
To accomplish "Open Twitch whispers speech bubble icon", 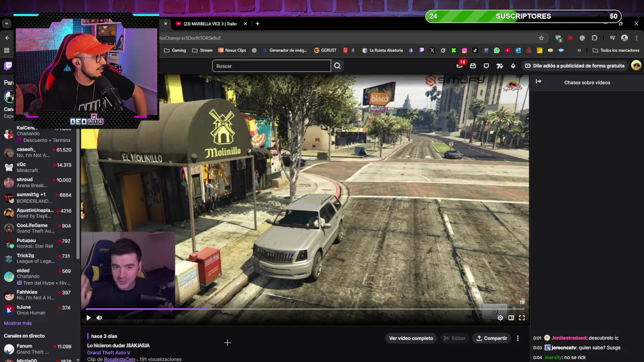I will tap(486, 66).
